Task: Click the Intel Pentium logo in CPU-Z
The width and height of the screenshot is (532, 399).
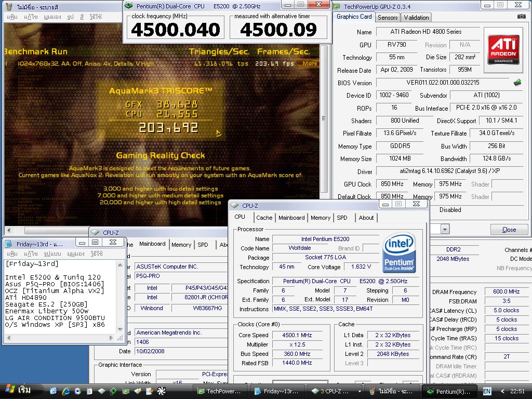Action: click(400, 252)
